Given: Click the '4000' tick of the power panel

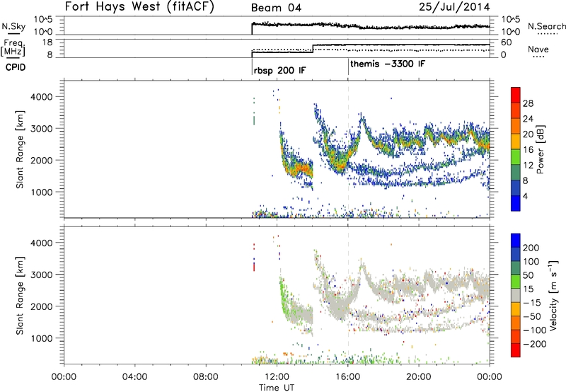Looking at the screenshot, I should click(x=41, y=97).
